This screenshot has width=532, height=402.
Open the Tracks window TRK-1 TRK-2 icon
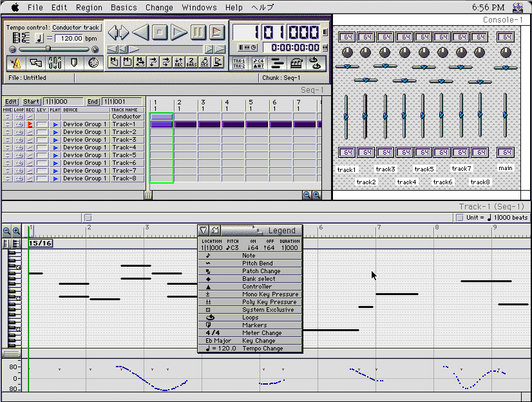[x=239, y=62]
